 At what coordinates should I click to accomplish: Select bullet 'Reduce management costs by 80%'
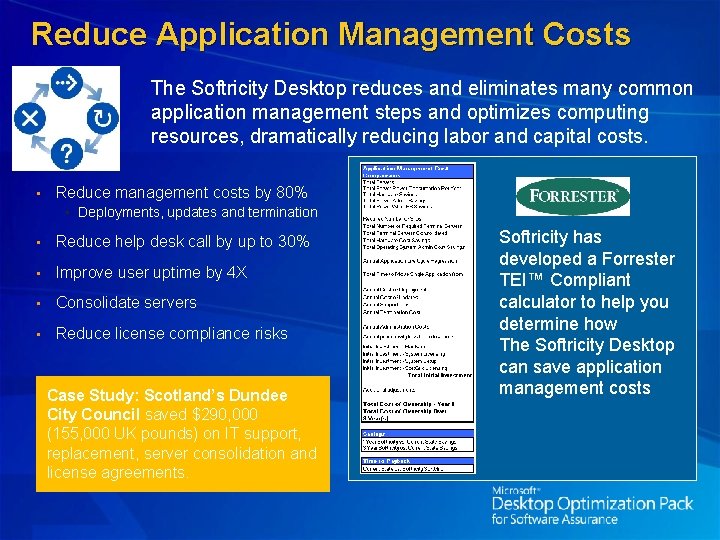[181, 192]
